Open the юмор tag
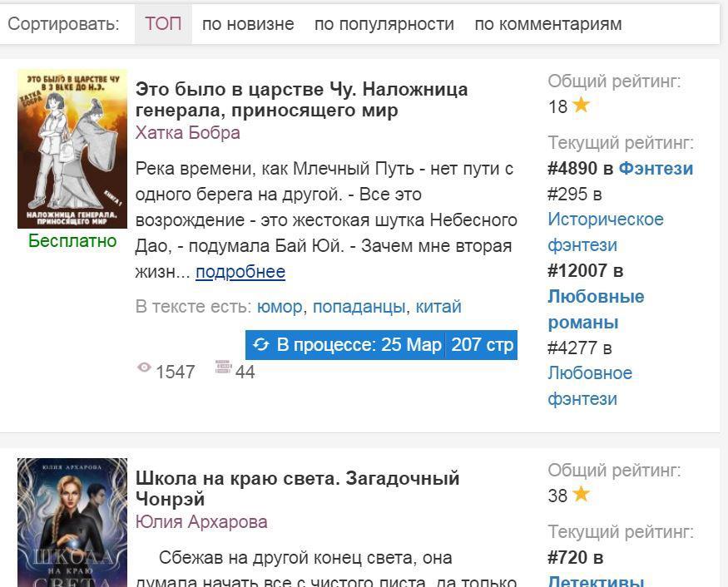Screen dimensions: 728x587 [x=280, y=307]
